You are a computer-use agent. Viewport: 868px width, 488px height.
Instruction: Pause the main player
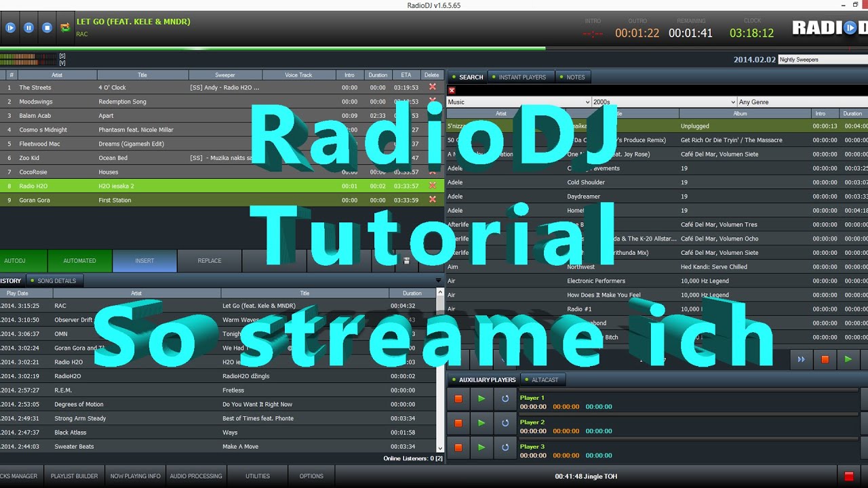[x=28, y=28]
